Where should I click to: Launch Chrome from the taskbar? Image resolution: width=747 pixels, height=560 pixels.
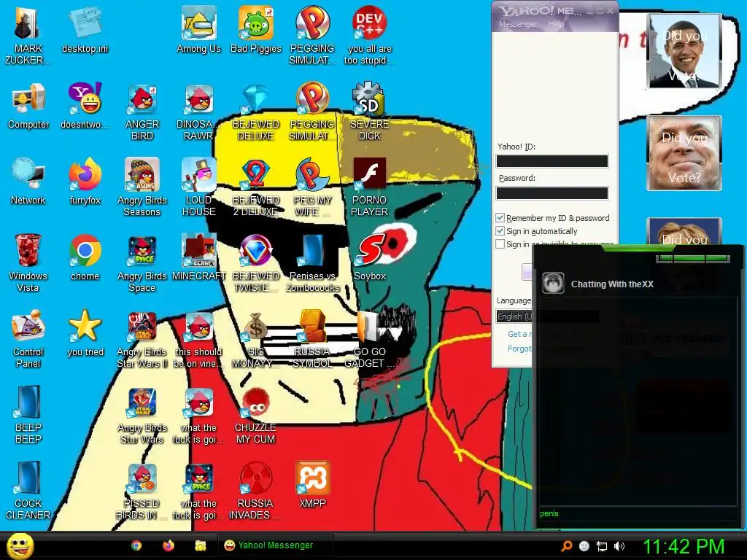coord(136,545)
